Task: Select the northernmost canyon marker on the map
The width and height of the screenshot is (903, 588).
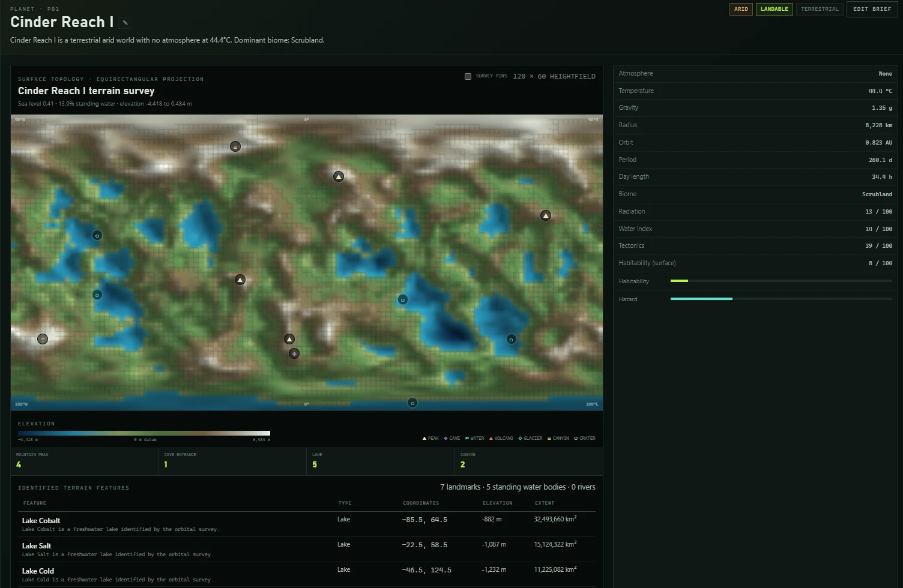Action: pos(235,146)
